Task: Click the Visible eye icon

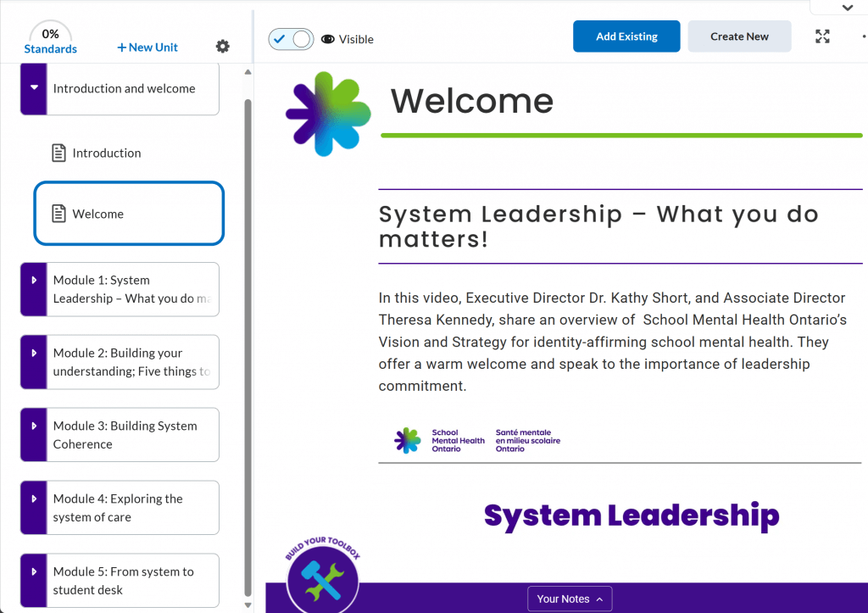Action: click(x=328, y=39)
